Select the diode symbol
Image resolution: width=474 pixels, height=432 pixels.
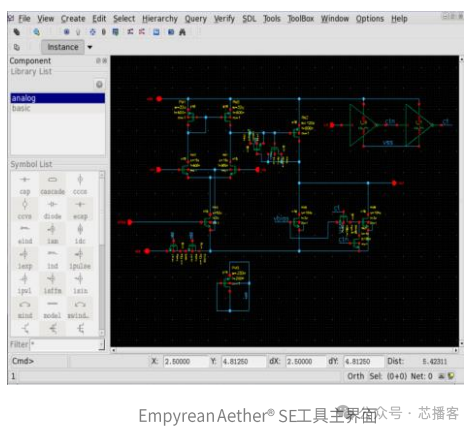coord(52,210)
